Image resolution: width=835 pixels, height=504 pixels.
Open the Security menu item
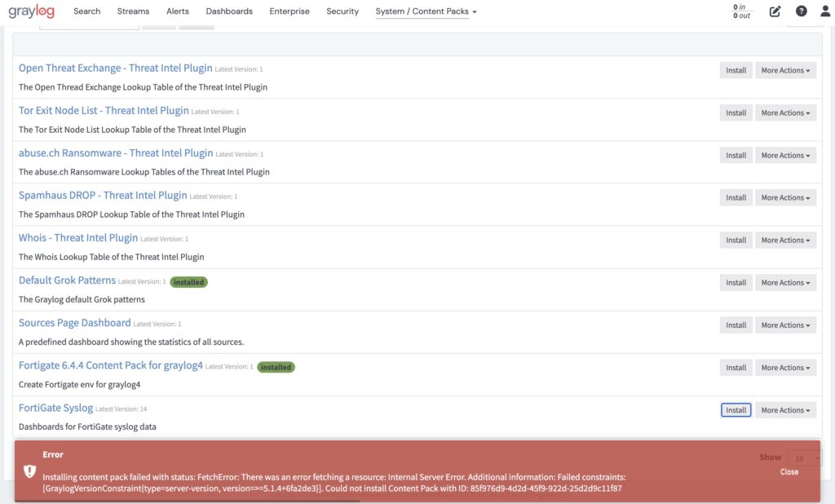342,11
